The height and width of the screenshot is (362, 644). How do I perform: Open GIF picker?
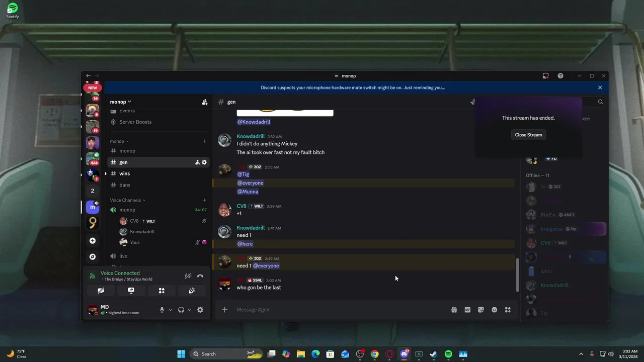click(467, 310)
